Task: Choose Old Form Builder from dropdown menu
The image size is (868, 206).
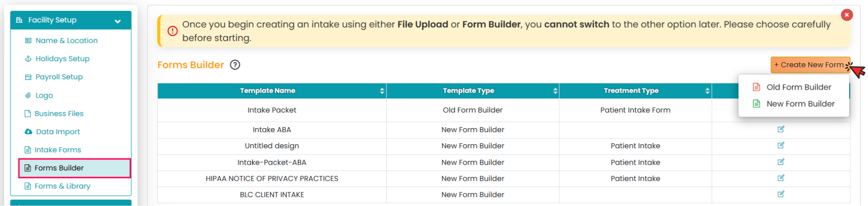Action: [799, 87]
